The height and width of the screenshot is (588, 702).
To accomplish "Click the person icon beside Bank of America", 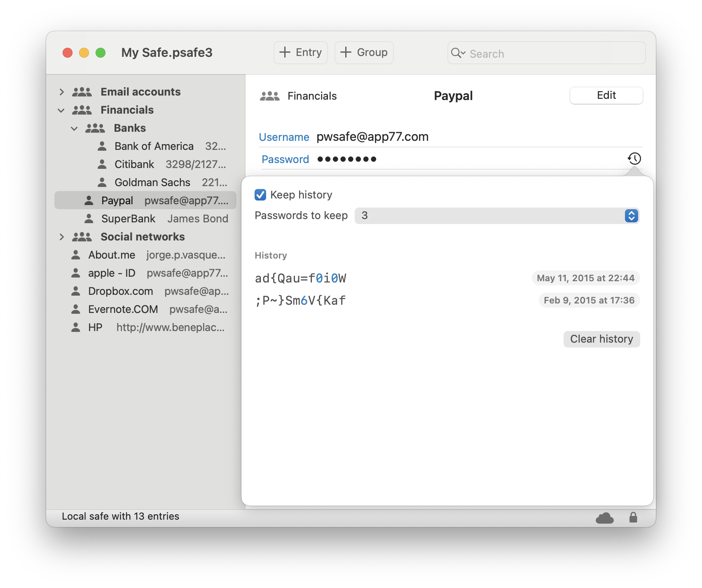I will pyautogui.click(x=102, y=146).
